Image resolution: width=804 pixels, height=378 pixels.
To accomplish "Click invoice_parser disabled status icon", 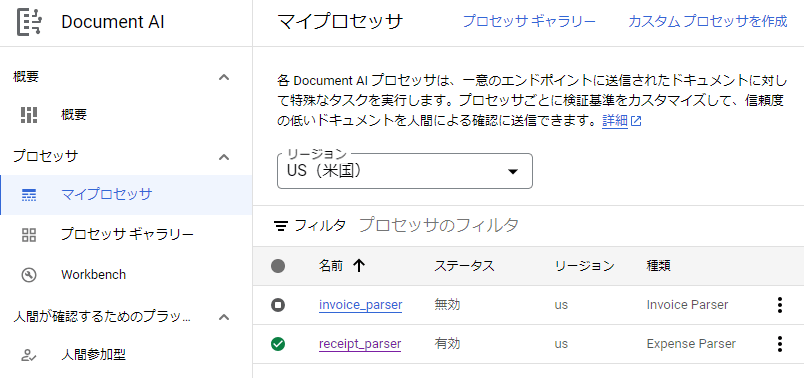I will tap(278, 305).
